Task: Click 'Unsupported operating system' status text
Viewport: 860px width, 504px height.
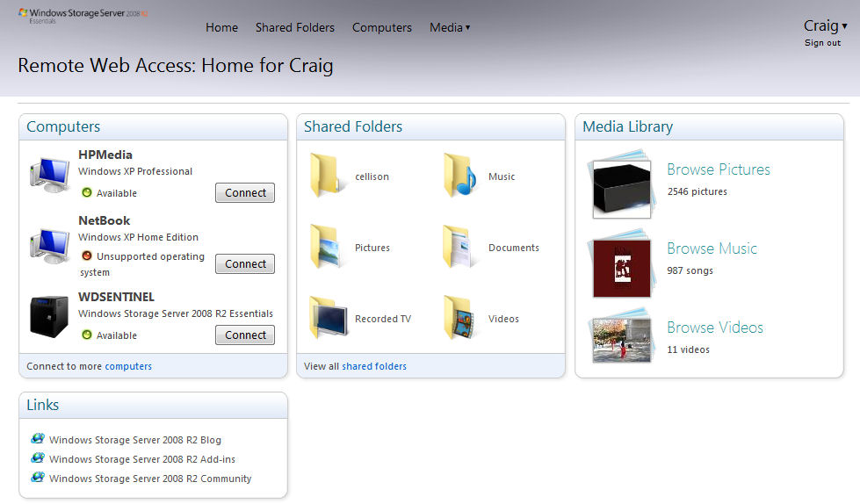Action: tap(142, 263)
